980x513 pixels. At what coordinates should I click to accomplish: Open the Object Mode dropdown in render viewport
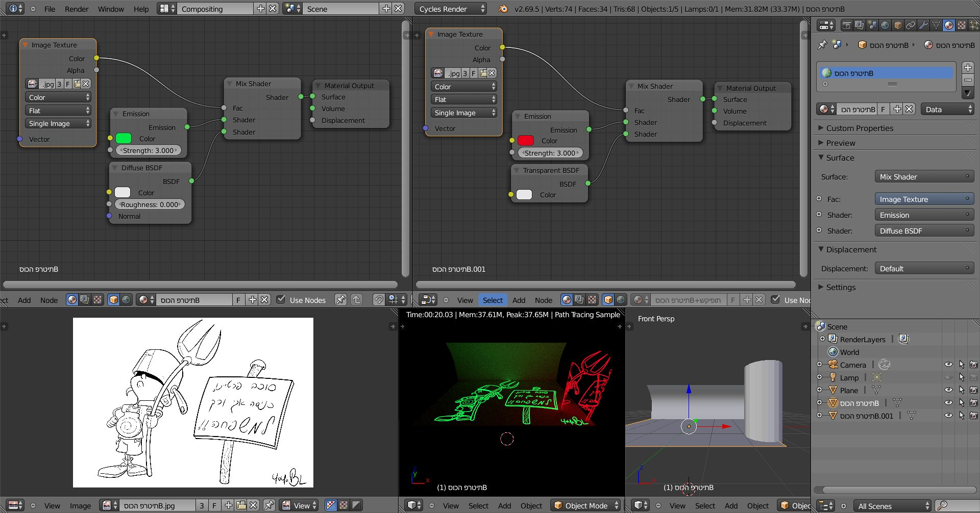(586, 505)
